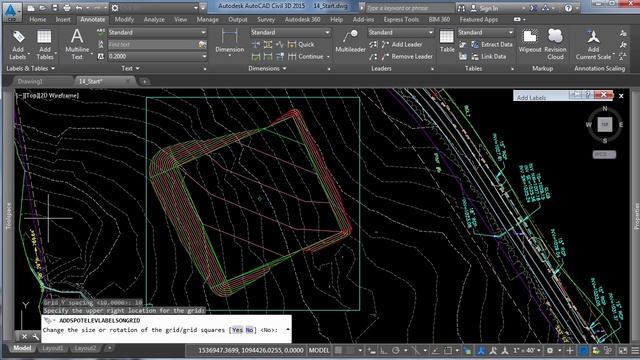Viewport: 640px width, 360px height.
Task: Open the Modify ribbon tab
Action: [124, 19]
